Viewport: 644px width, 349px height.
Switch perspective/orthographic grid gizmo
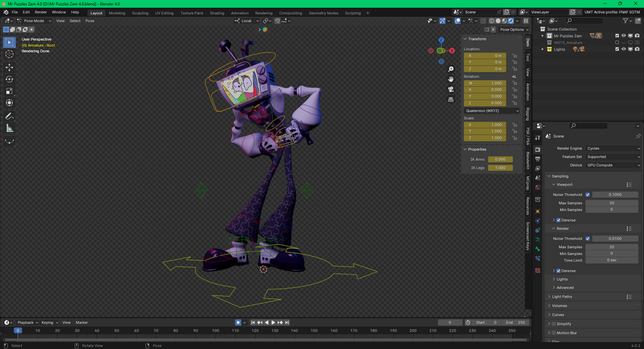point(450,99)
